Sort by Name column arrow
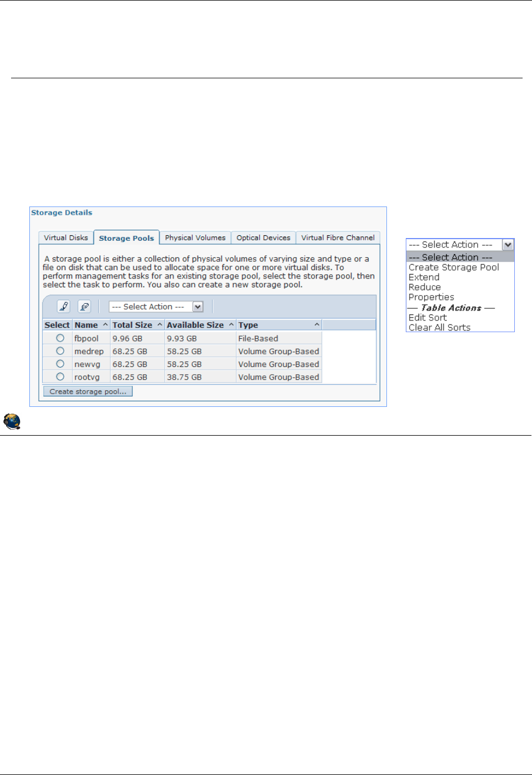This screenshot has width=532, height=775. (x=105, y=325)
